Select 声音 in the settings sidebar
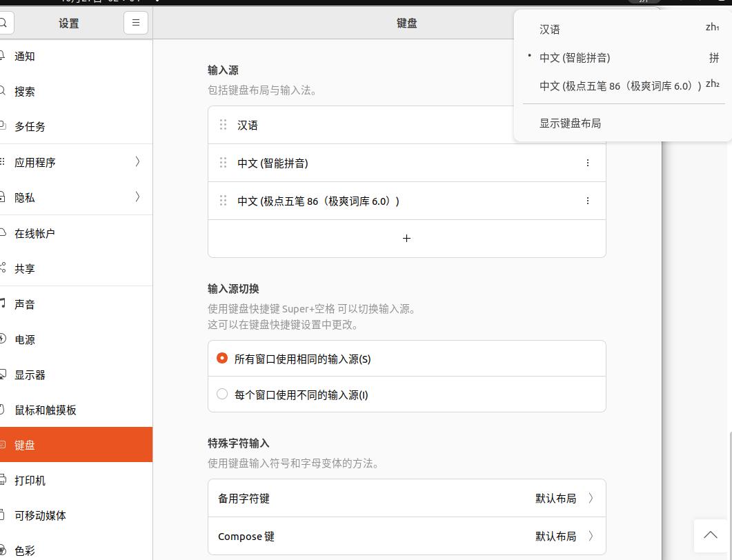The image size is (732, 560). pyautogui.click(x=24, y=304)
